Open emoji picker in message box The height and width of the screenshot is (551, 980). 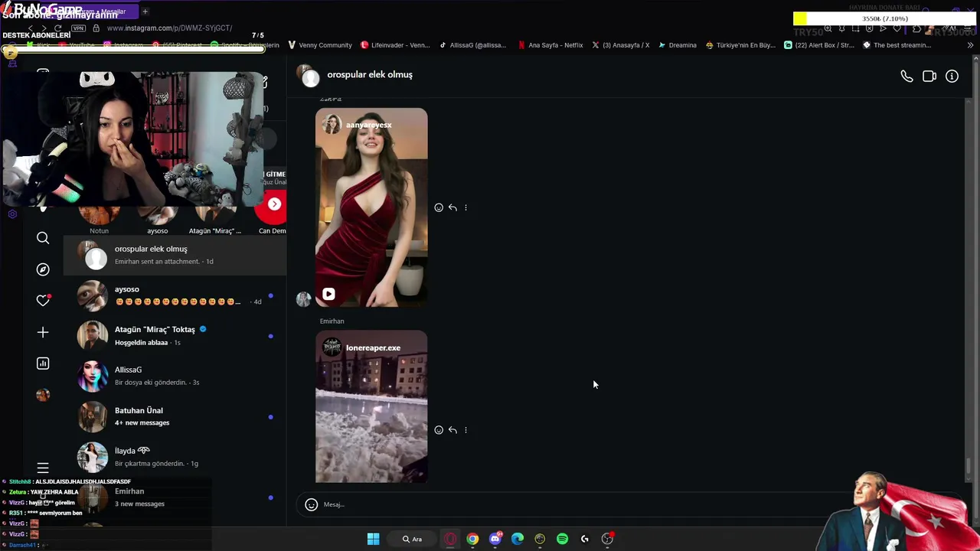pos(311,504)
